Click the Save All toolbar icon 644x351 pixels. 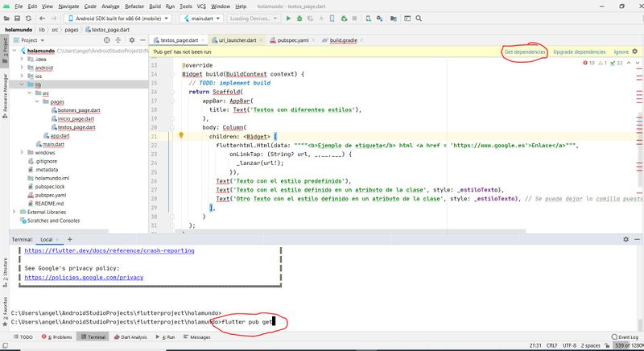(x=17, y=19)
